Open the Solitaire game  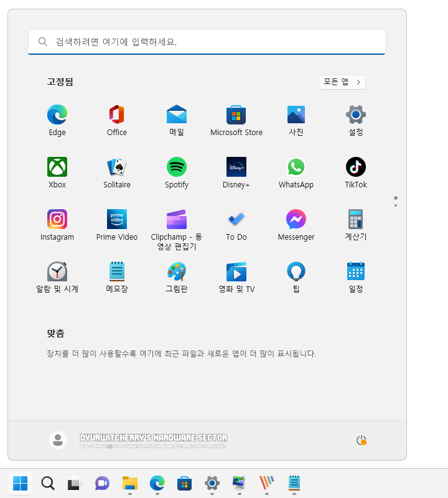tap(117, 173)
